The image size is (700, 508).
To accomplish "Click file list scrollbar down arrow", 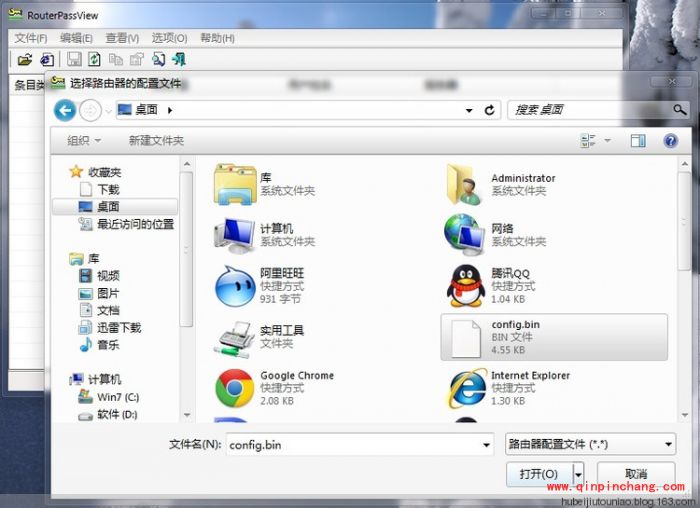I will pos(685,415).
